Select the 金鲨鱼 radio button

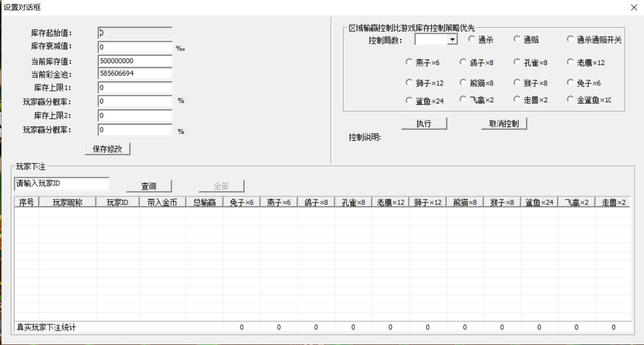[x=570, y=100]
